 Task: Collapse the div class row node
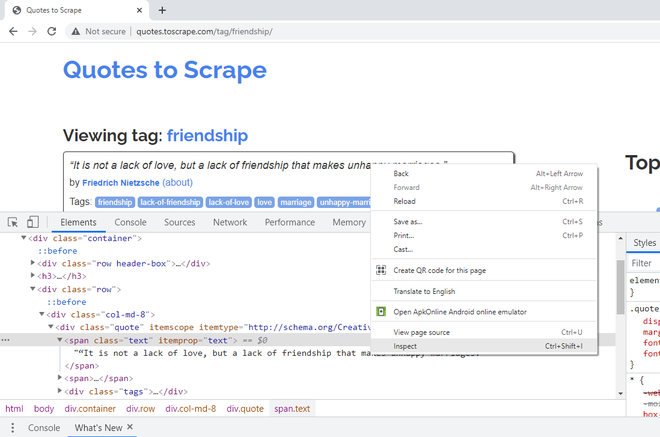tap(33, 289)
